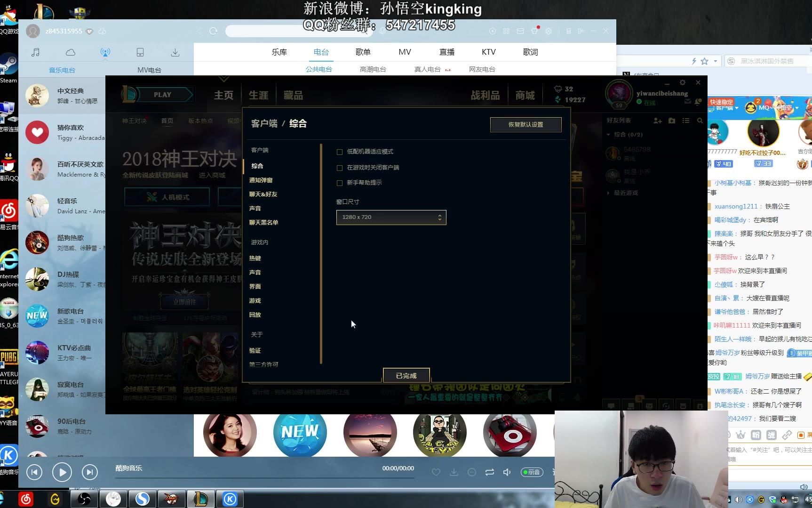Click KuGou playback progress bar
The height and width of the screenshot is (508, 812).
(x=265, y=477)
